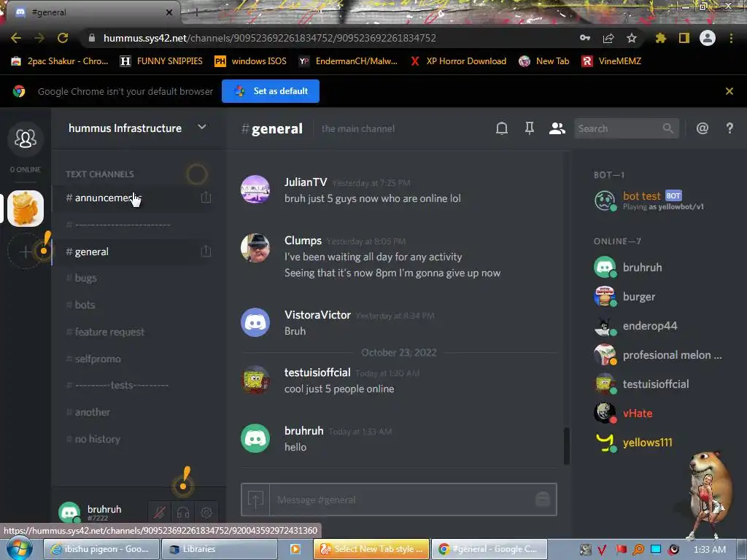Open the password key icon in address bar
747x560 pixels.
(584, 38)
